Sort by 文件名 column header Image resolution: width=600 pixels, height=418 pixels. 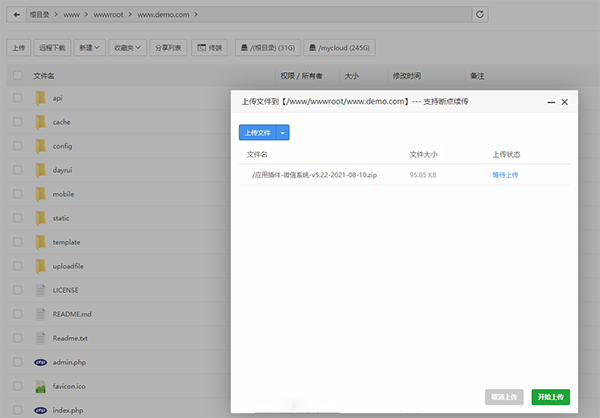(x=44, y=76)
